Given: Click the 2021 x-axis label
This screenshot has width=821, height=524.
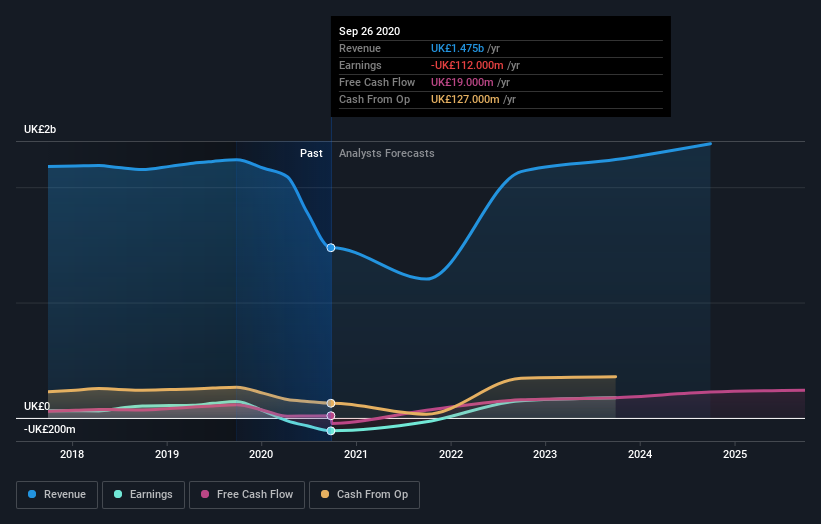Looking at the screenshot, I should click(356, 454).
